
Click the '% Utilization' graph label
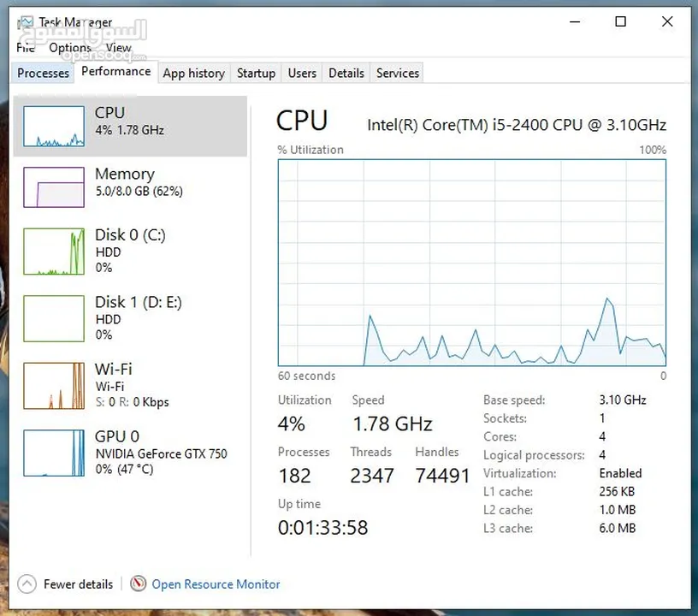pyautogui.click(x=311, y=150)
